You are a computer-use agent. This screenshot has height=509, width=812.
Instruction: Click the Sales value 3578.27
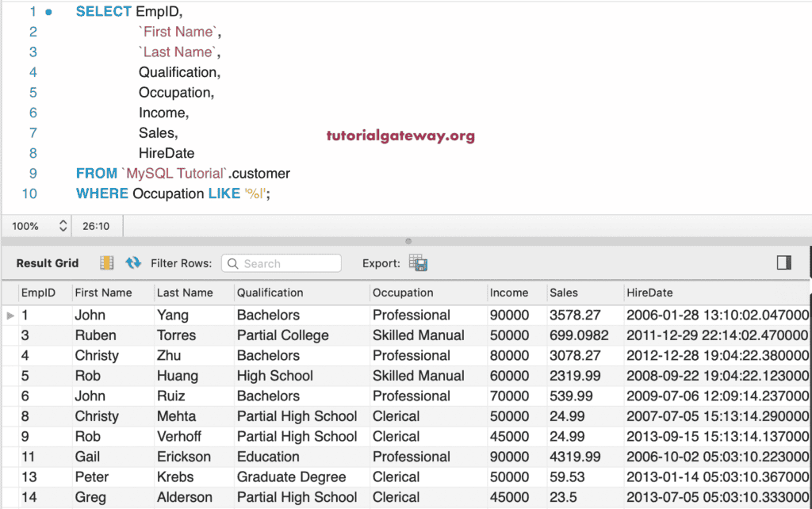[x=576, y=315]
